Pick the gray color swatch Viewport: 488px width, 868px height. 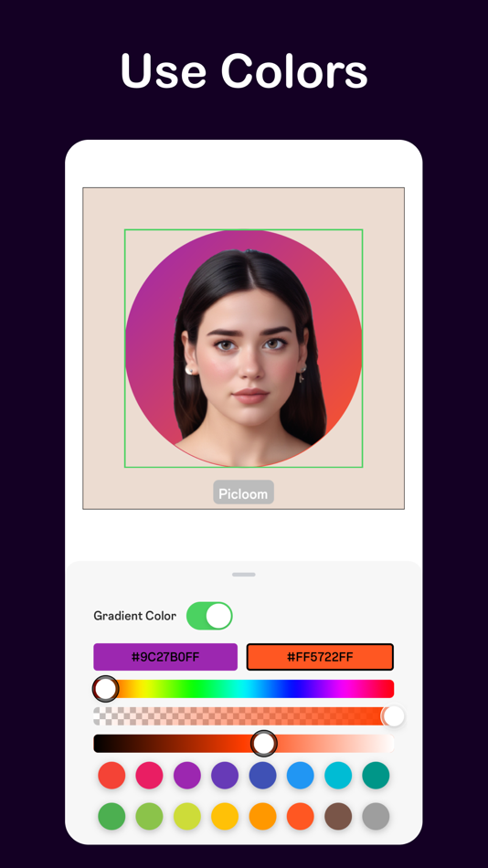pos(377,816)
